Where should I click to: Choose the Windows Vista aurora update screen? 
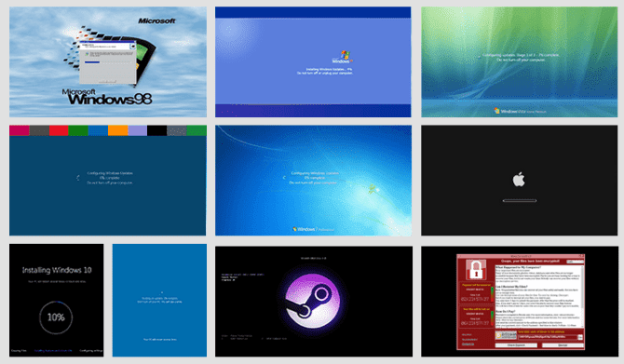tap(520, 61)
